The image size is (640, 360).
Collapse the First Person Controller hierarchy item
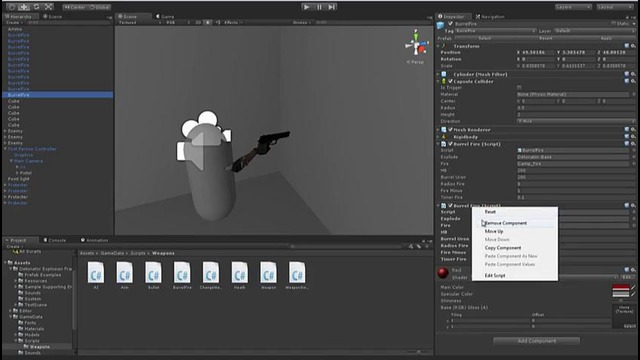[5, 149]
